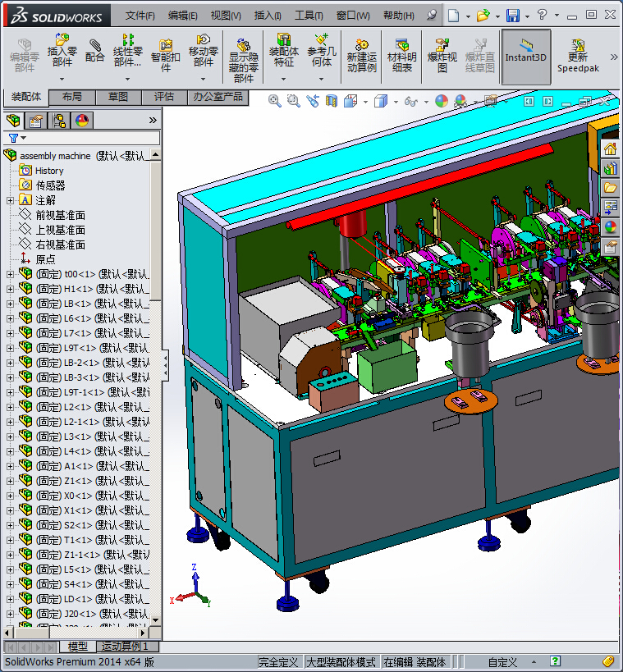Open the View Orientation icon

350,101
